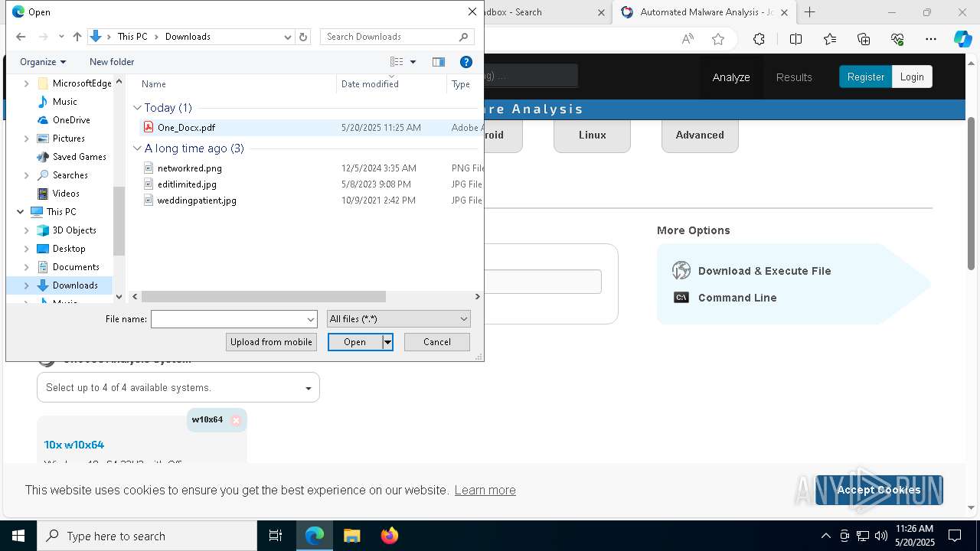Show hidden system tray icons
The image size is (980, 551).
click(x=825, y=536)
